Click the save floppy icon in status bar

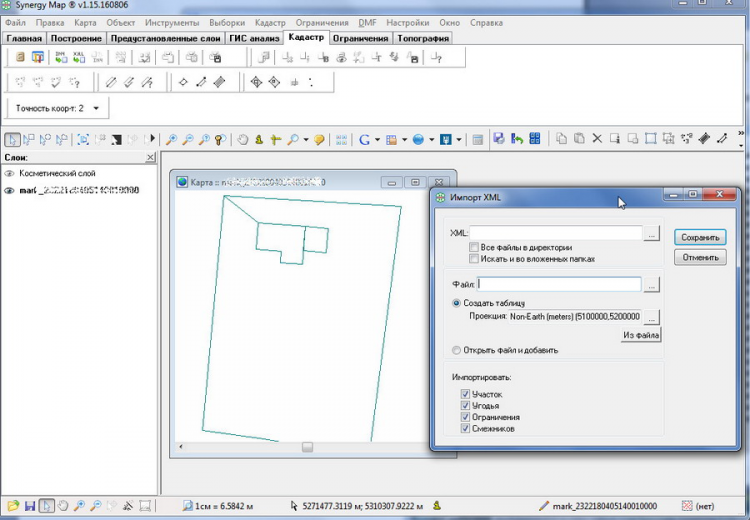[x=30, y=506]
